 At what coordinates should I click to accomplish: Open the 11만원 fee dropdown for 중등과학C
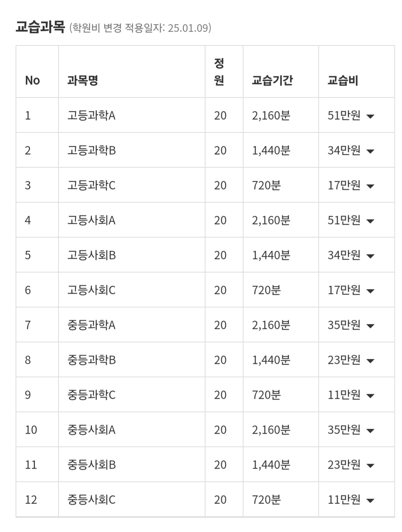370,396
